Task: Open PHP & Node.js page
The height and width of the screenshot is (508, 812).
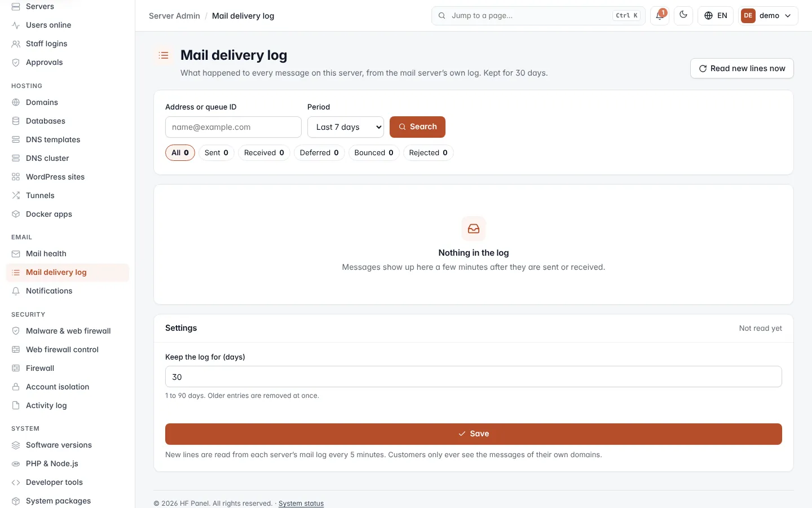Action: coord(68,464)
